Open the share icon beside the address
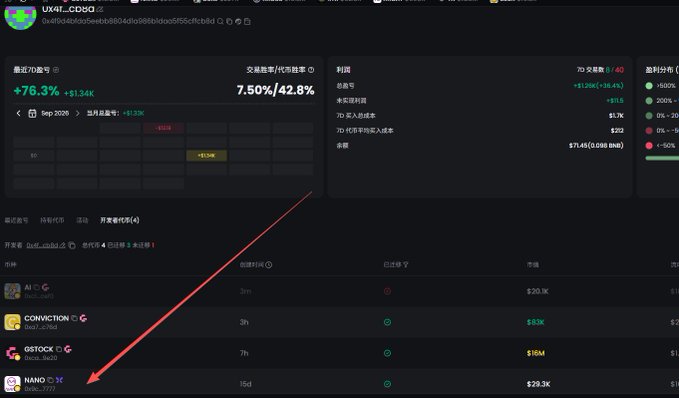This screenshot has height=398, width=679. (x=238, y=21)
